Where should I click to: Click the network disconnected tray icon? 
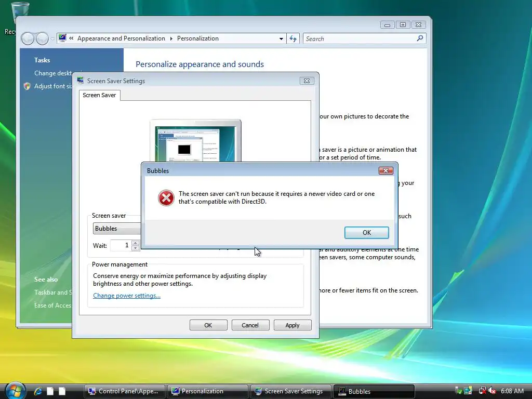[482, 391]
